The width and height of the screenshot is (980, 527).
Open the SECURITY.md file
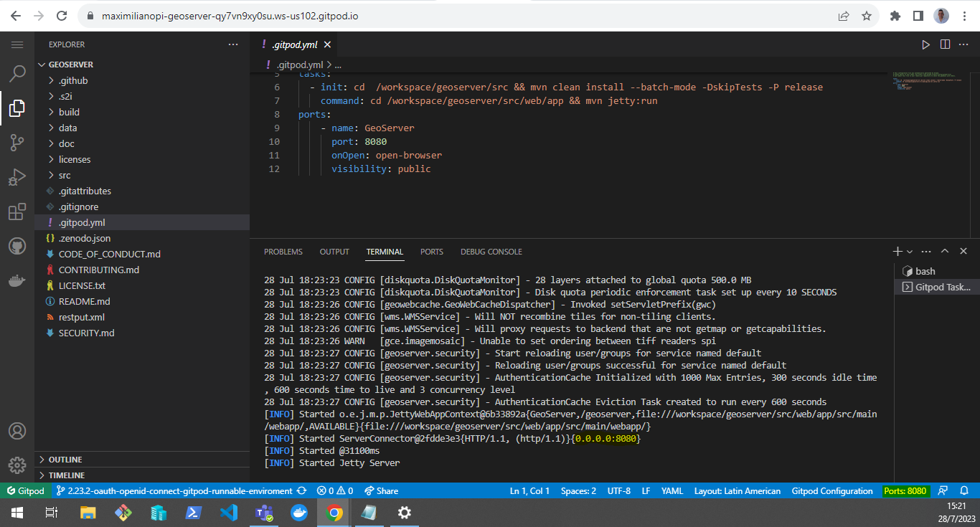pyautogui.click(x=142, y=333)
